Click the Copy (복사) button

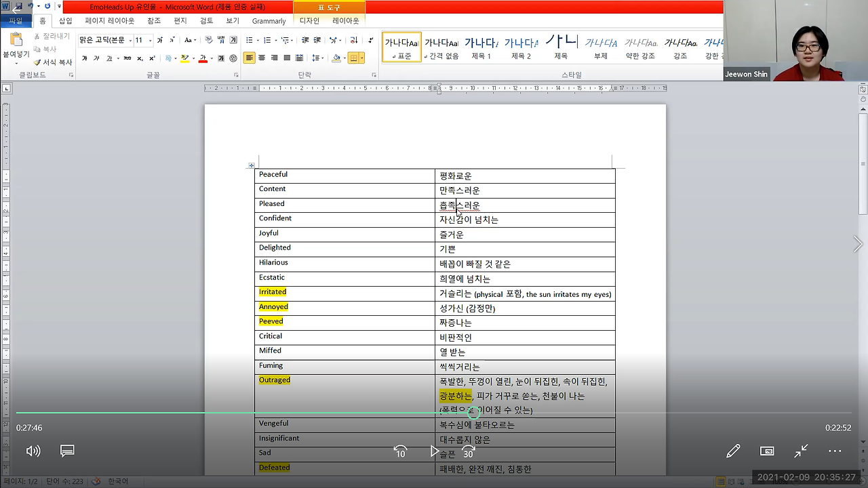[45, 49]
